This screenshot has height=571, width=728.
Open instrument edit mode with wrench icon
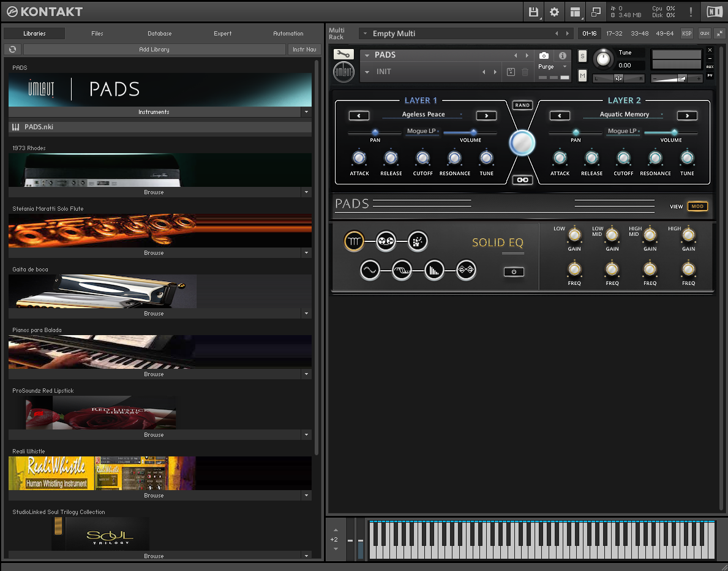(343, 55)
